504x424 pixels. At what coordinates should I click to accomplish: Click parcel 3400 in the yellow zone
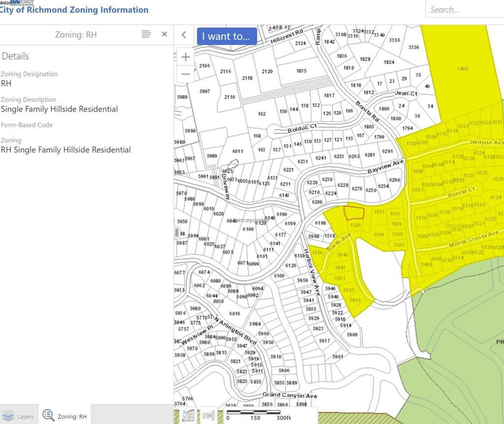tap(462, 69)
